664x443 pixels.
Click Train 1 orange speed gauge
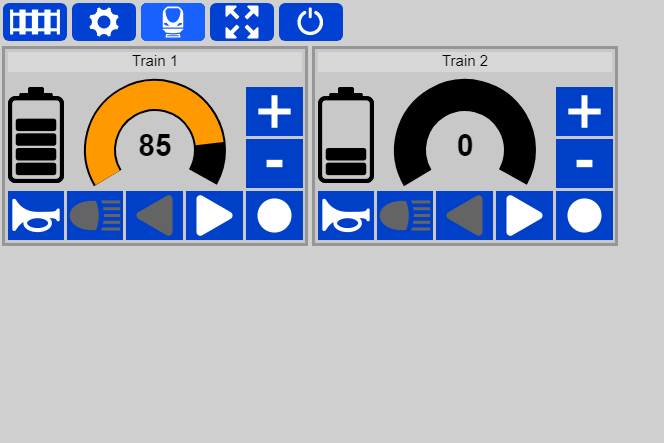155,132
